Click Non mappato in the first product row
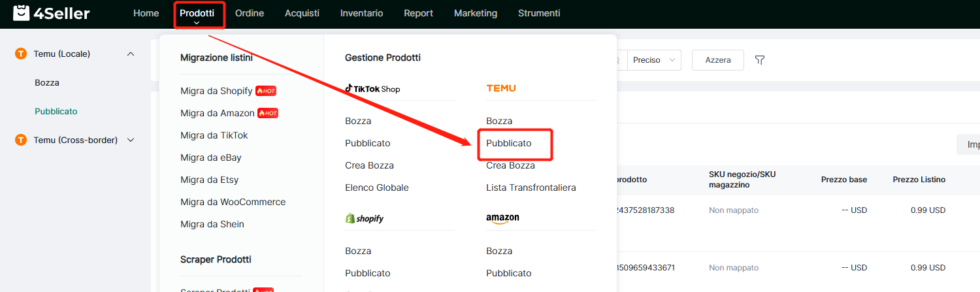The image size is (980, 292). coord(734,210)
